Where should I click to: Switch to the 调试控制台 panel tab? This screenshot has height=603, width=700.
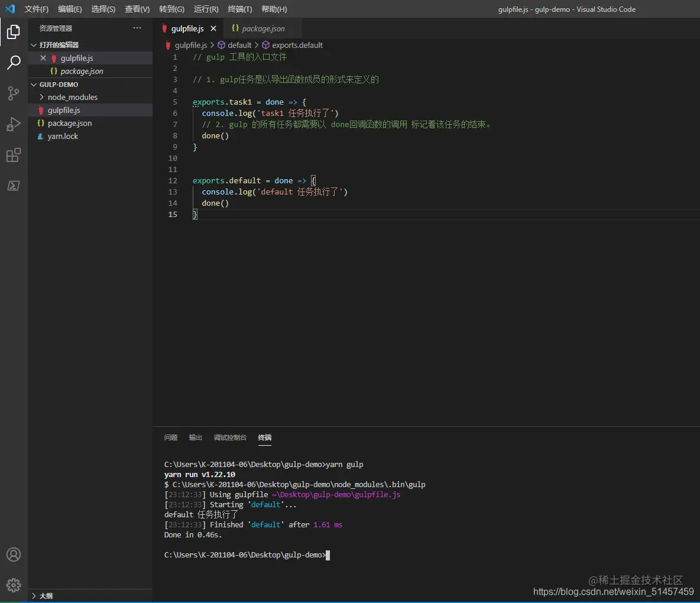coord(230,437)
